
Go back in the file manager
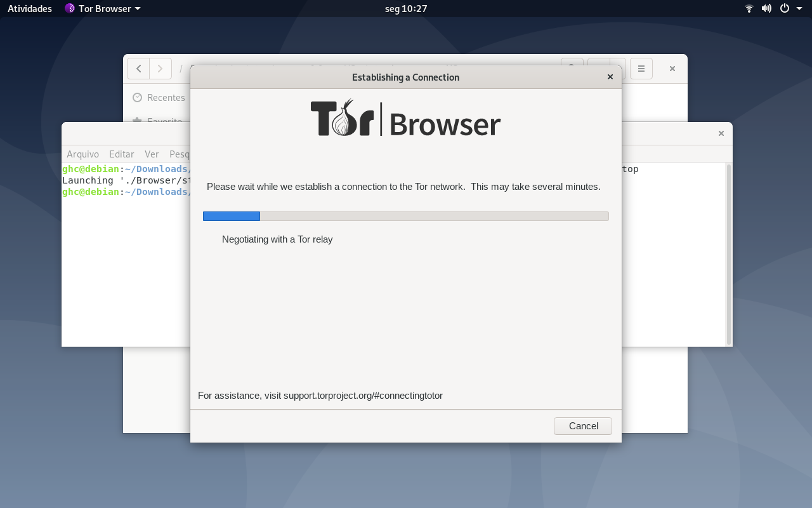(138, 69)
